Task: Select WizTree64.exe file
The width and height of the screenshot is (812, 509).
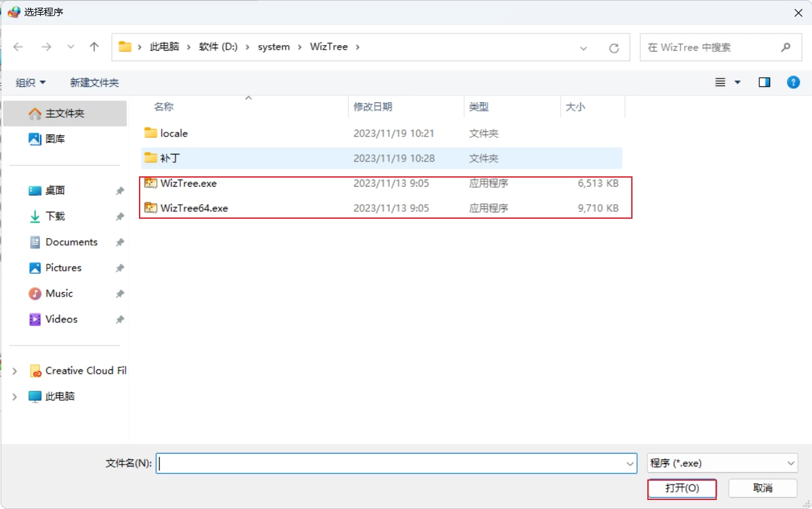Action: pos(382,208)
